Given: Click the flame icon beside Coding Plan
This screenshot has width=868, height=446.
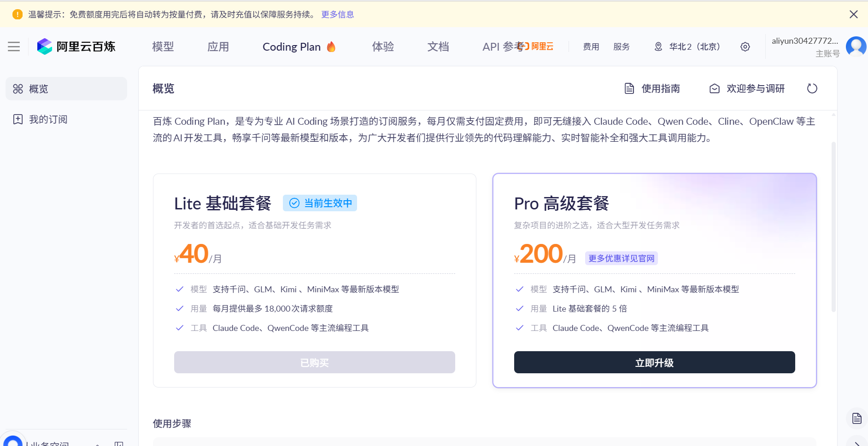Looking at the screenshot, I should click(x=331, y=47).
